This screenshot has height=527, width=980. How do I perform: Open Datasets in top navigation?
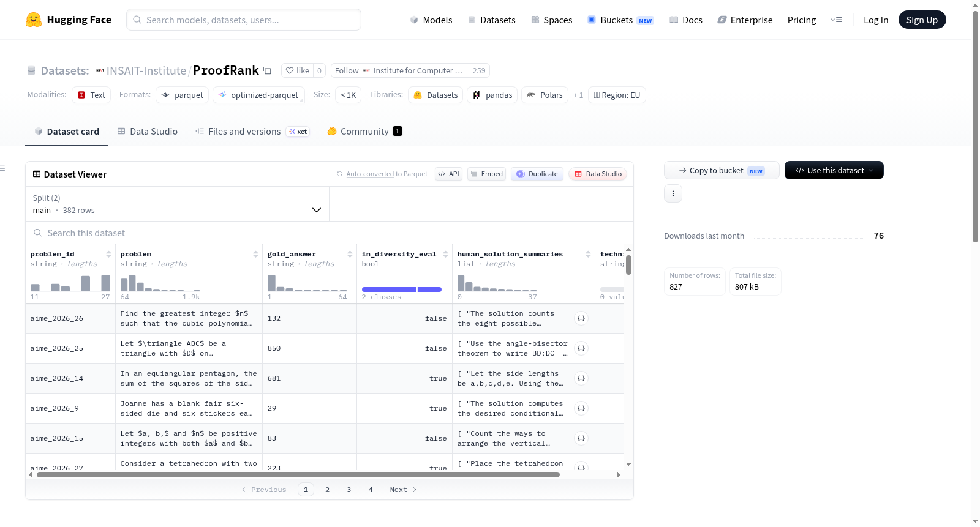click(x=491, y=20)
